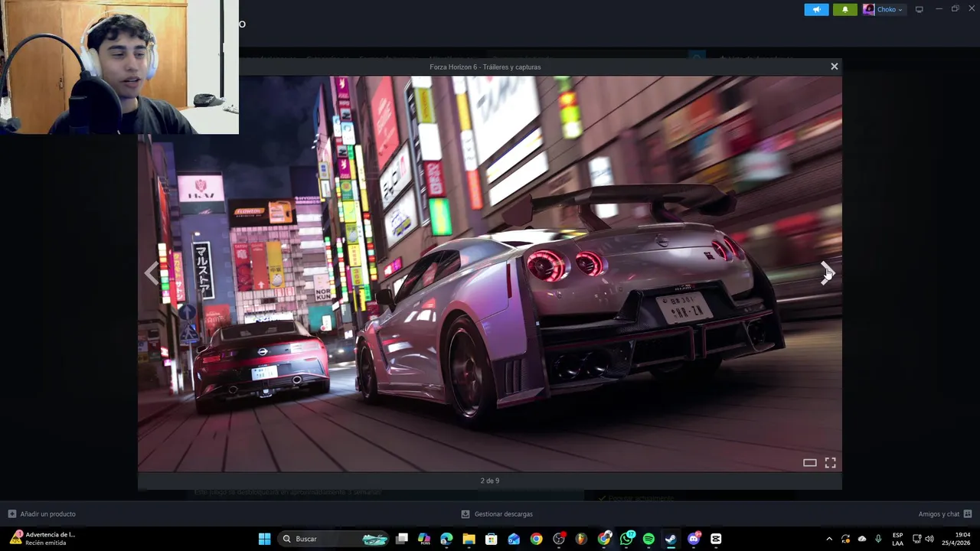Click the Forza Horizon 6 screenshot image
The image size is (980, 551).
pyautogui.click(x=490, y=273)
